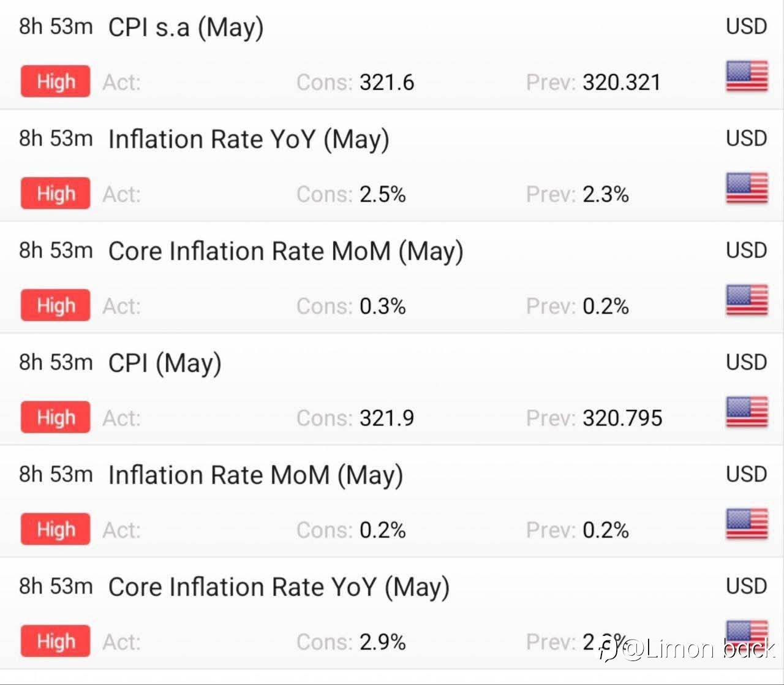Click the US flag beside Inflation Rate MoM
Image resolution: width=784 pixels, height=685 pixels.
[x=747, y=524]
